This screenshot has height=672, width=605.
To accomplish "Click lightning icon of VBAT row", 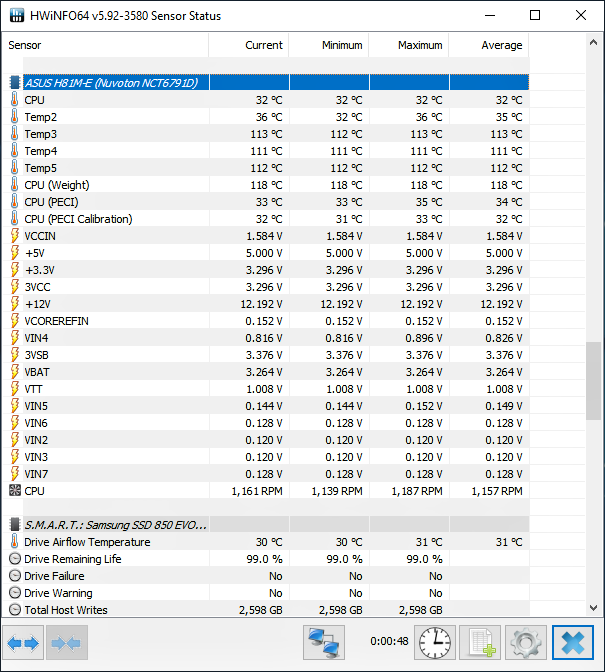I will [15, 372].
